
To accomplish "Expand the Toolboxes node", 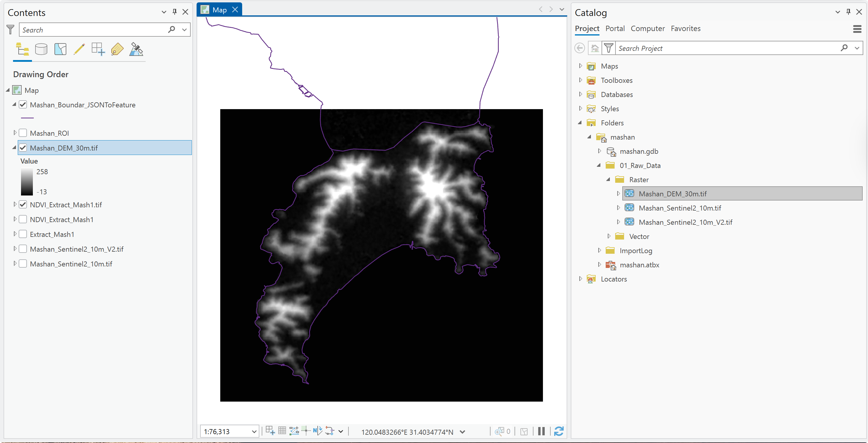I will 580,80.
